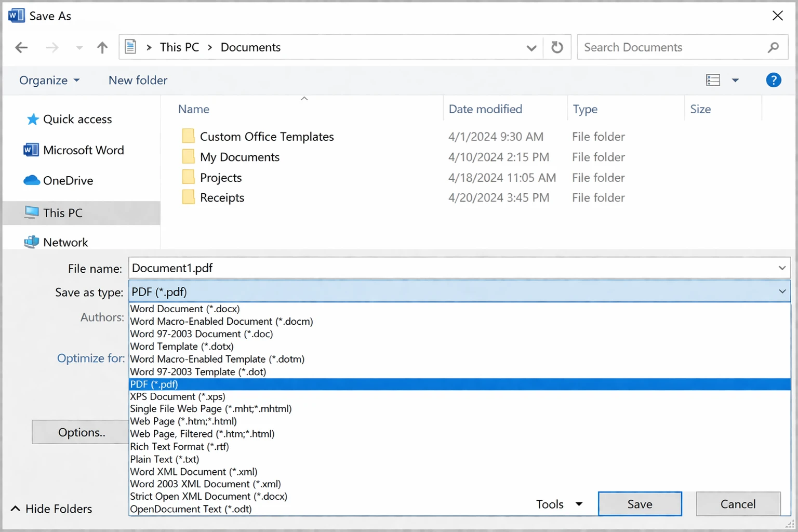Close the Save As dialog

click(777, 16)
